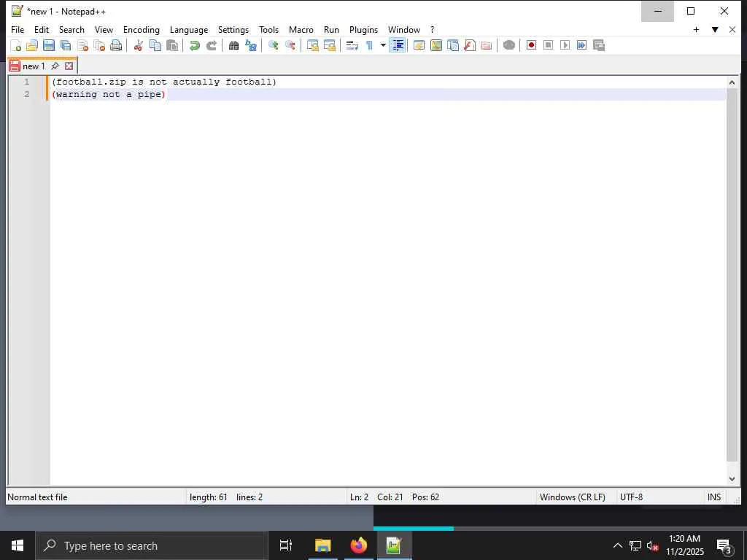
Task: Open the Plugins menu
Action: click(x=363, y=29)
